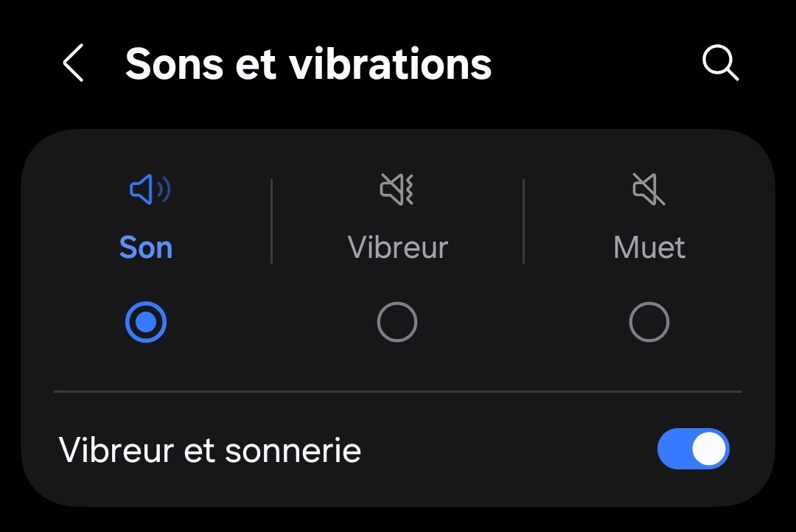The height and width of the screenshot is (532, 796).
Task: Select the Son radio button
Action: click(146, 323)
